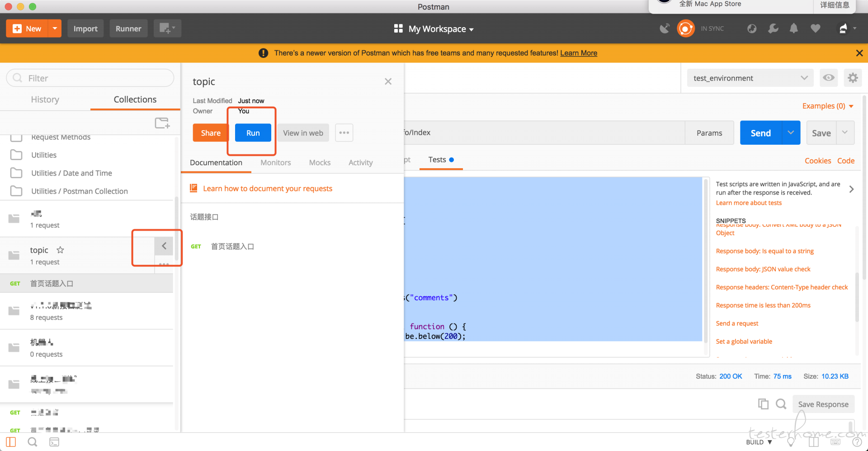Image resolution: width=868 pixels, height=451 pixels.
Task: Click the New button
Action: point(27,28)
